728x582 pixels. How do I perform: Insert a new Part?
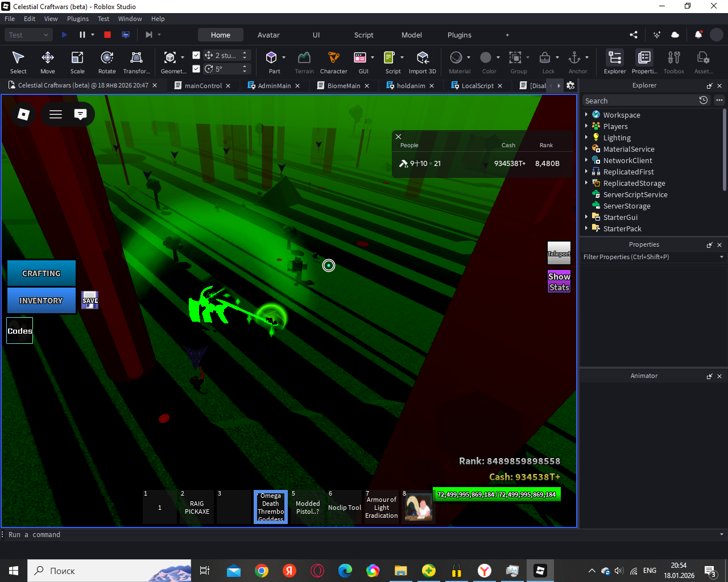point(271,58)
